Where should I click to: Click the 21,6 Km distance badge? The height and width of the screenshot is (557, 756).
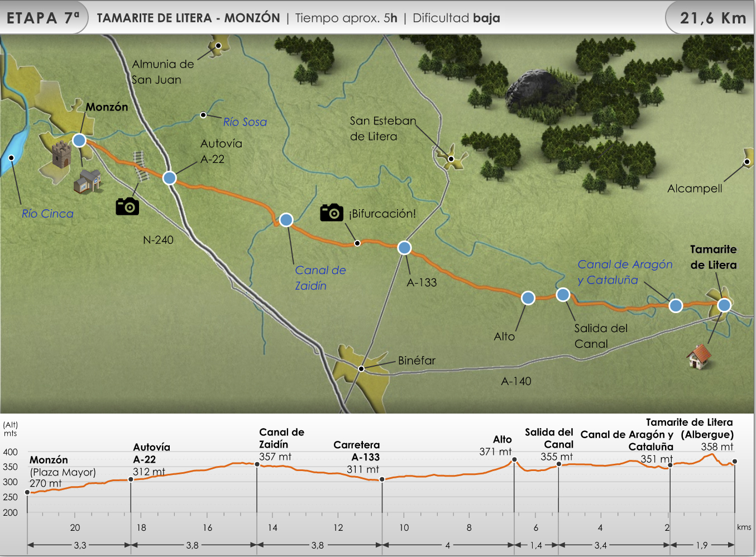click(x=712, y=18)
